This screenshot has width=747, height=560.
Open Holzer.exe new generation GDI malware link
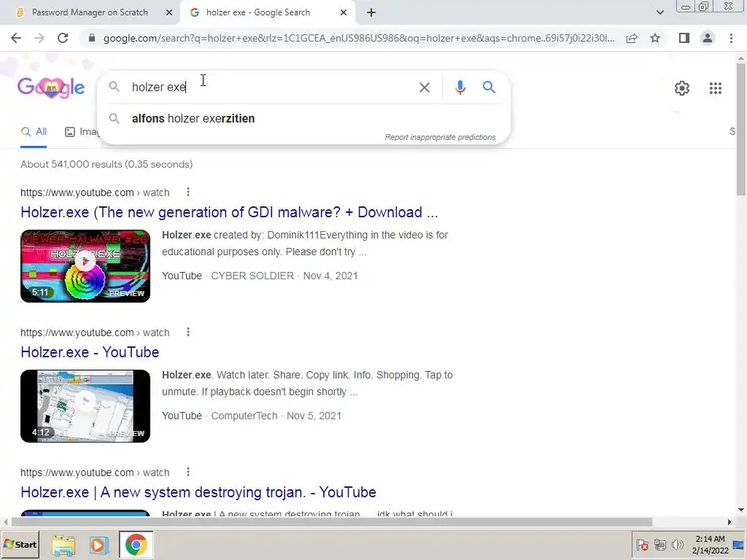pyautogui.click(x=229, y=212)
